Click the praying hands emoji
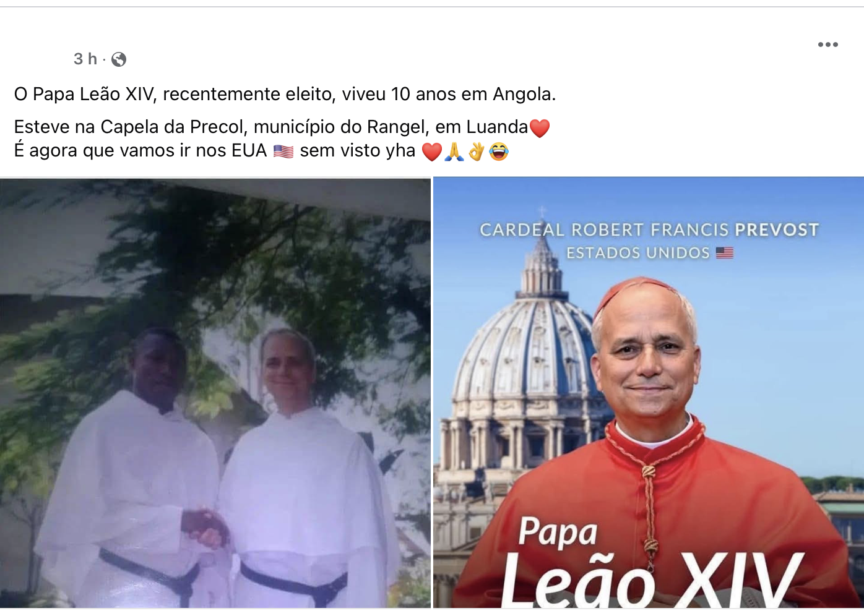The image size is (864, 616). click(x=454, y=151)
